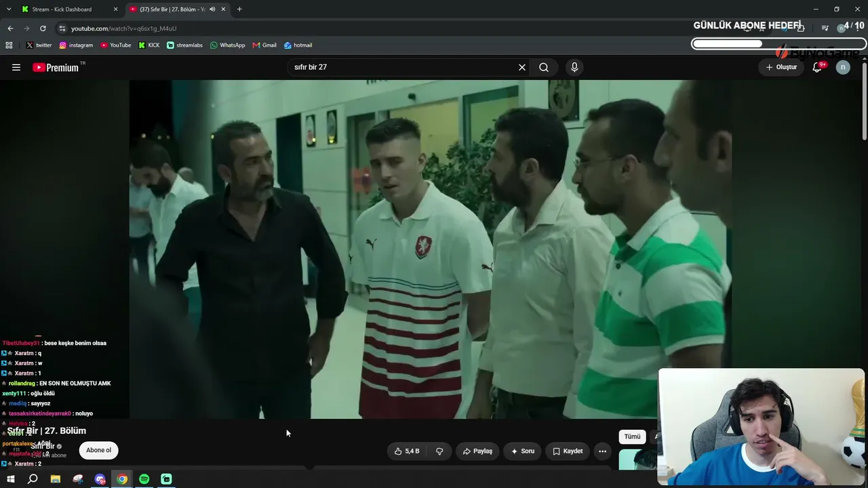Open the Chrome media controls icon

[x=825, y=28]
